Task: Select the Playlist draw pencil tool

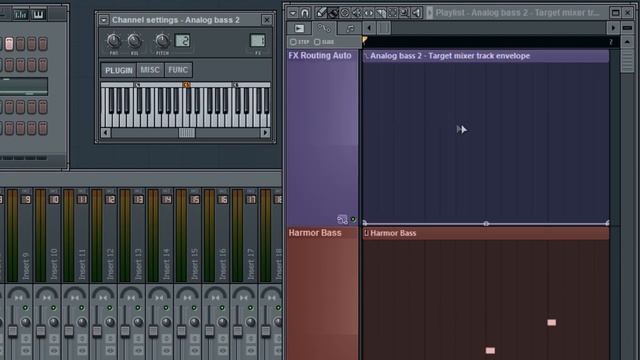Action: (x=321, y=13)
